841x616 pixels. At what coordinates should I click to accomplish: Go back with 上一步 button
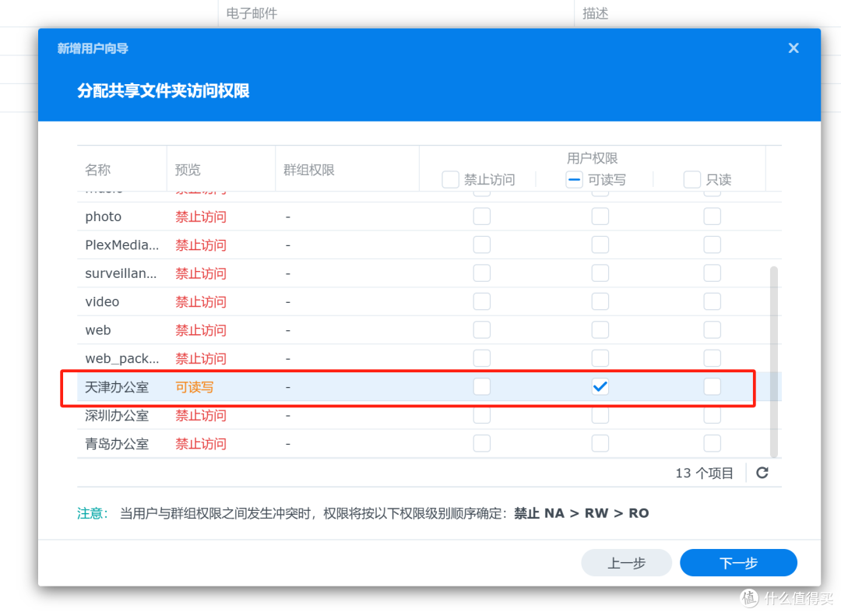point(626,563)
